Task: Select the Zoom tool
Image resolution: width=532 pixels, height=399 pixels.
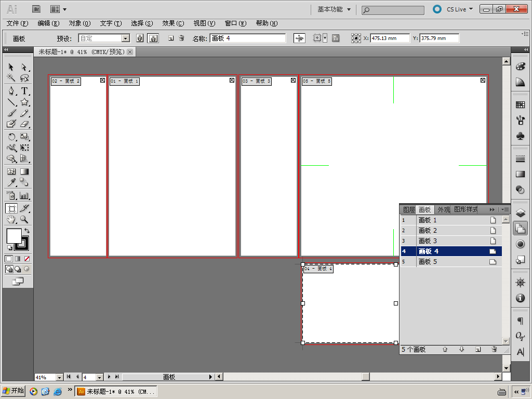Action: (24, 220)
